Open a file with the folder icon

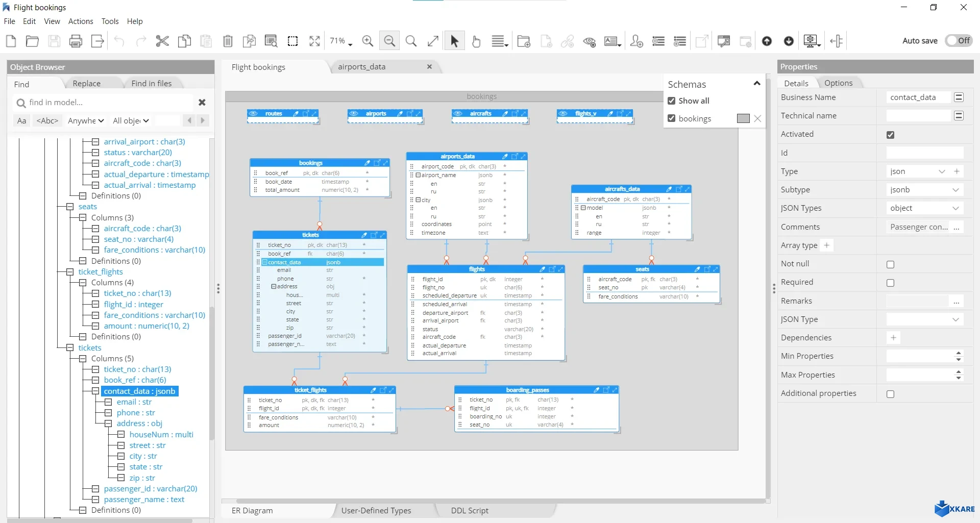(x=32, y=41)
